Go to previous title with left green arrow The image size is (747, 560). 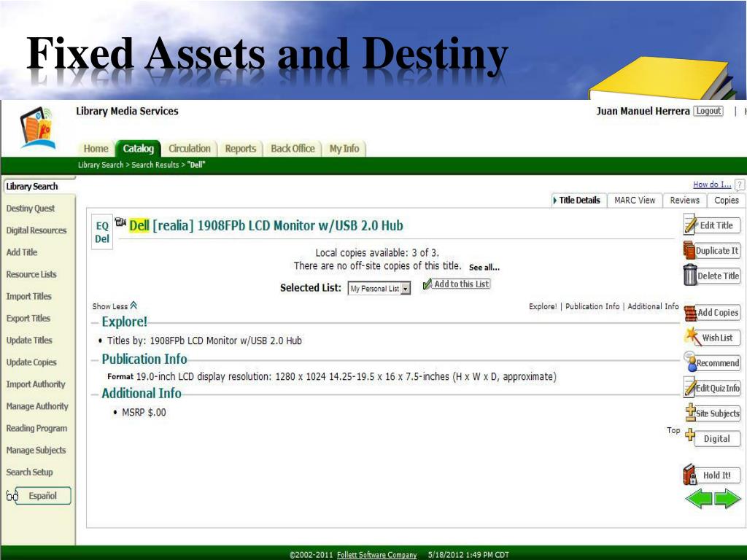coord(699,499)
